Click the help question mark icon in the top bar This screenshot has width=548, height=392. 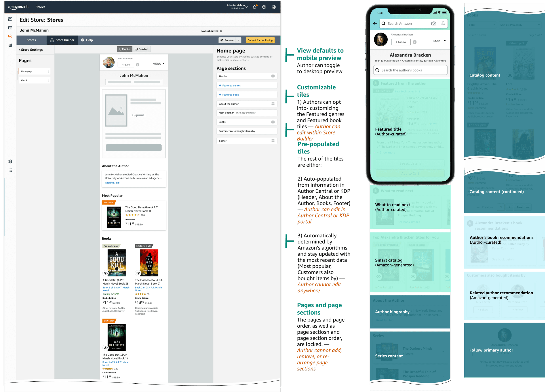[264, 7]
